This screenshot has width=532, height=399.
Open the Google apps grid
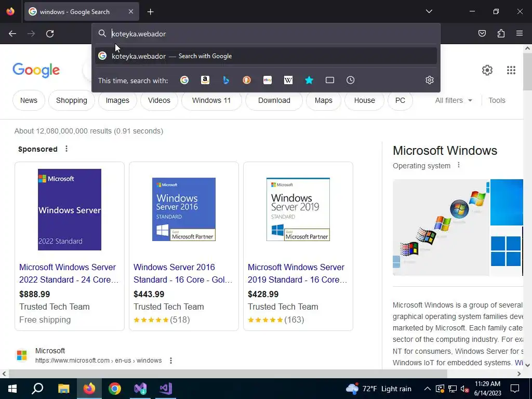click(x=511, y=70)
